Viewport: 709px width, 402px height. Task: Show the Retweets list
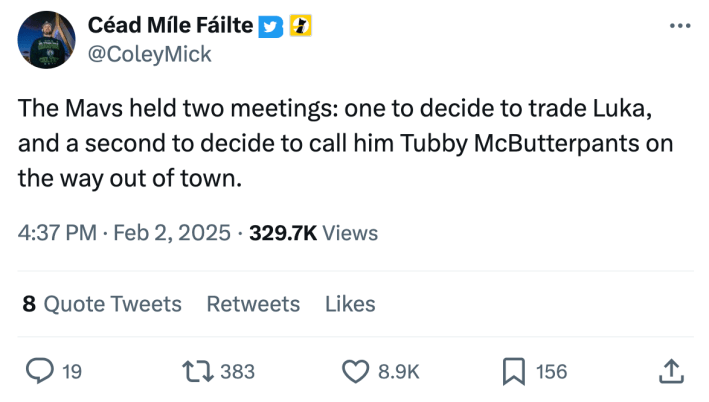tap(253, 303)
